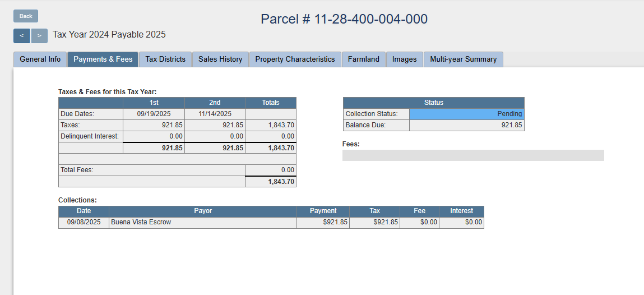This screenshot has width=644, height=295.
Task: View the Property Characteristics tab
Action: tap(295, 59)
